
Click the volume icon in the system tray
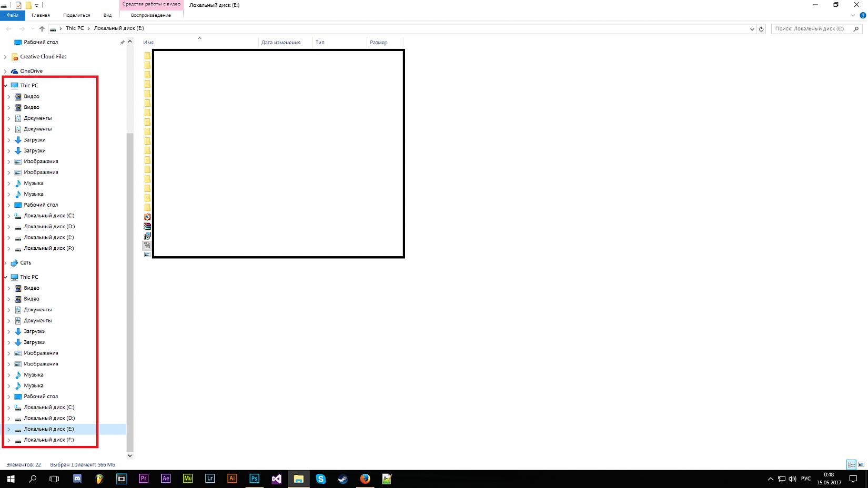(792, 479)
